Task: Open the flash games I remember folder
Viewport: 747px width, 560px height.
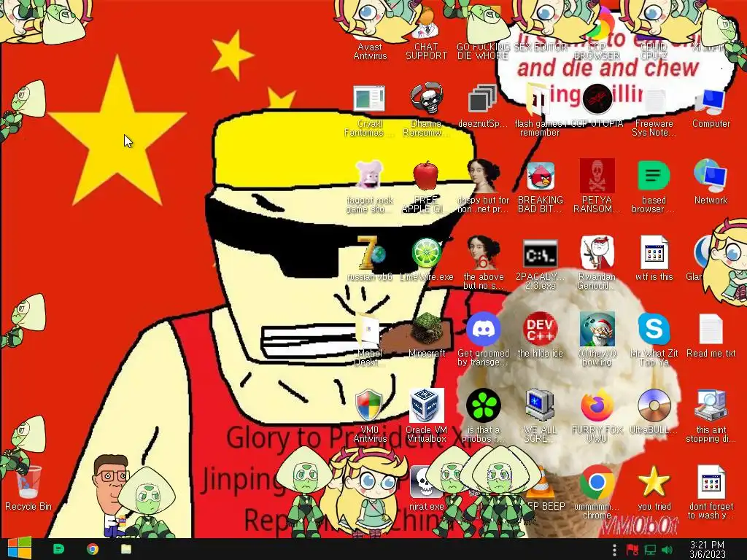Action: click(540, 109)
